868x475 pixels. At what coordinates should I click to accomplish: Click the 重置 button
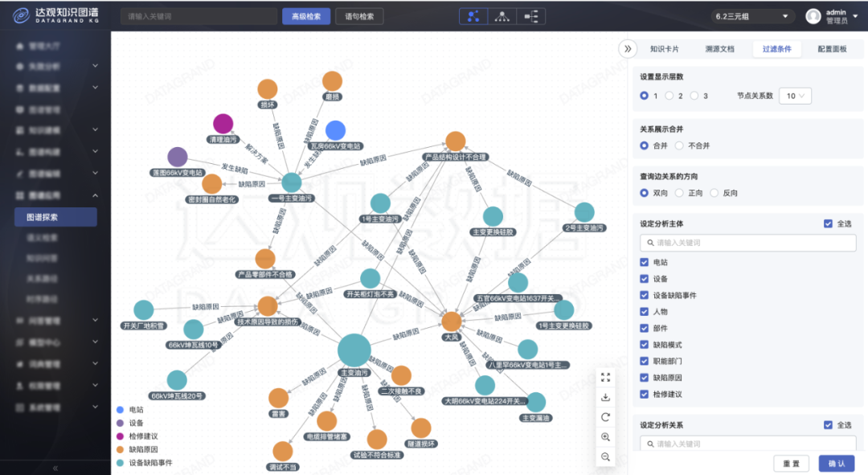791,464
